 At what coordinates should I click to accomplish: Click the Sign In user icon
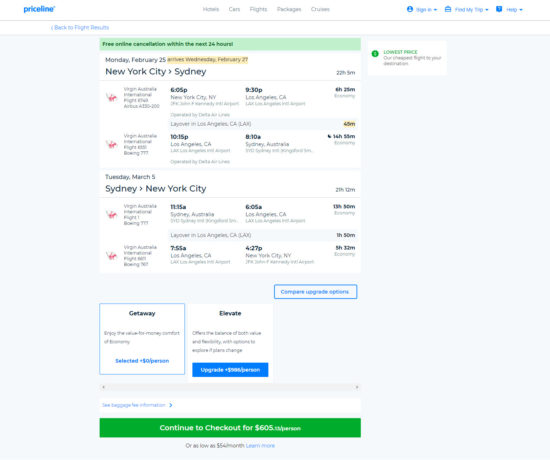point(410,9)
